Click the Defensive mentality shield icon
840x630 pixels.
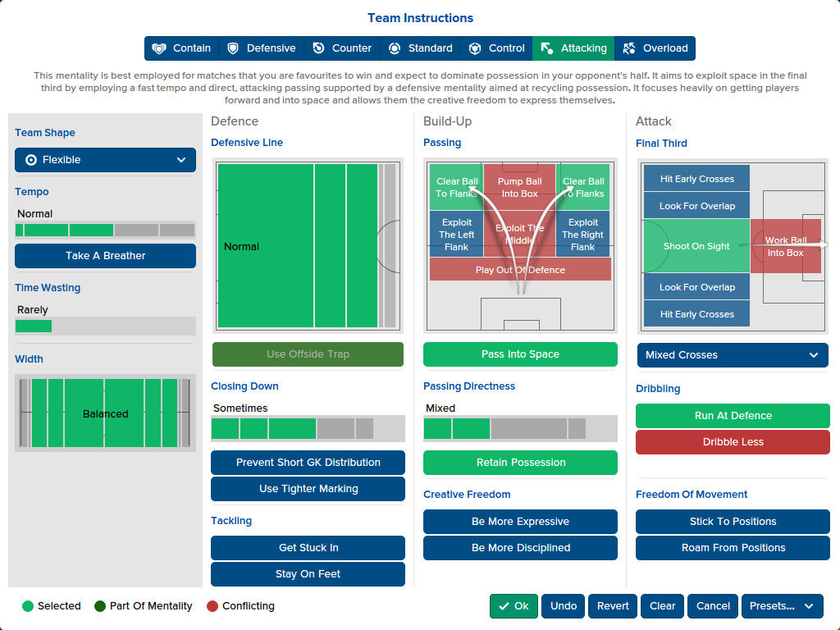[x=232, y=48]
